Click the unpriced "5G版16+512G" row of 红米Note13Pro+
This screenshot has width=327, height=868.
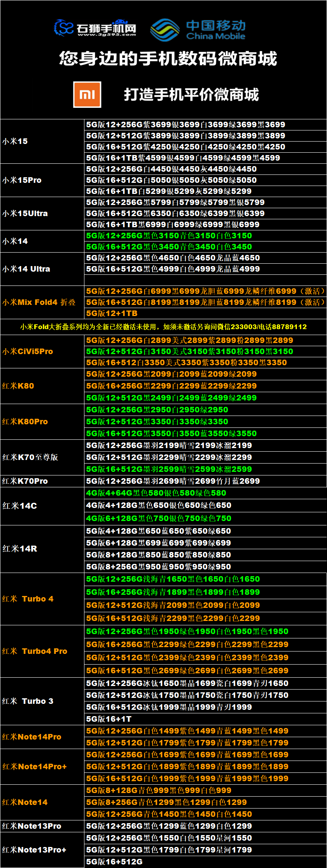pos(206,862)
